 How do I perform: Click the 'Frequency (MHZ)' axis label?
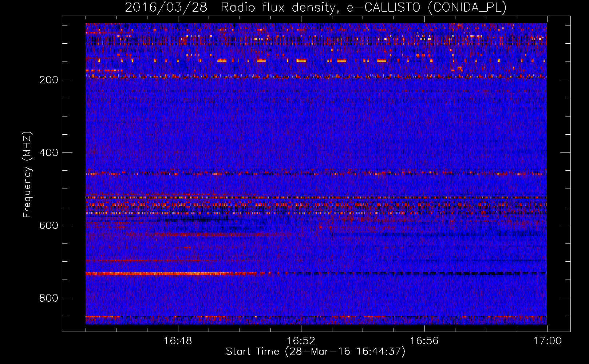[27, 175]
